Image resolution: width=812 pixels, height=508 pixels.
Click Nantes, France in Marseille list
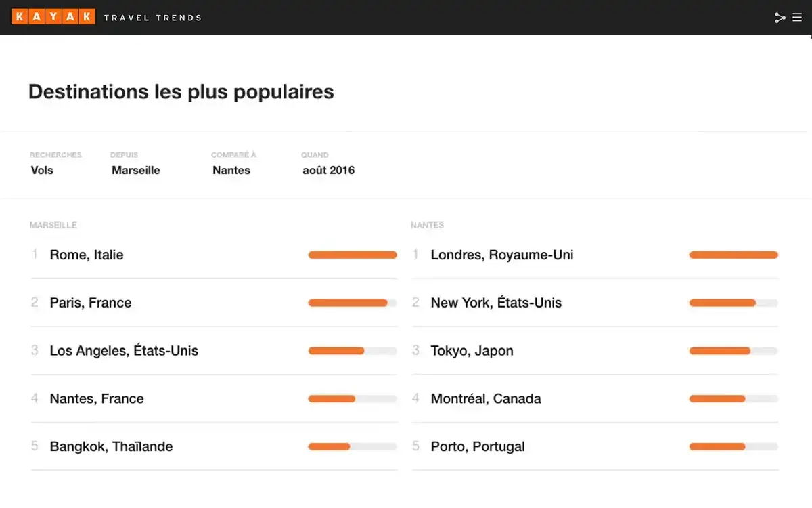(97, 398)
